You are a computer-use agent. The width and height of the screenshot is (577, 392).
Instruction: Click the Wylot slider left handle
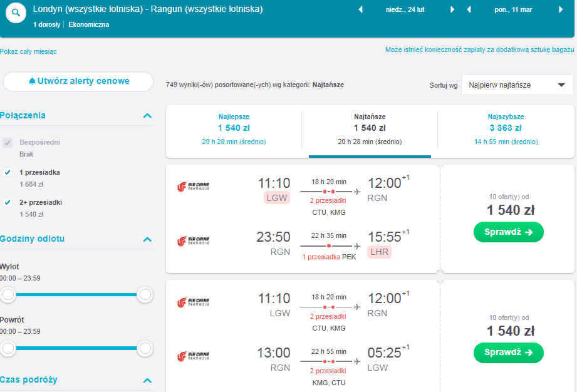(8, 294)
